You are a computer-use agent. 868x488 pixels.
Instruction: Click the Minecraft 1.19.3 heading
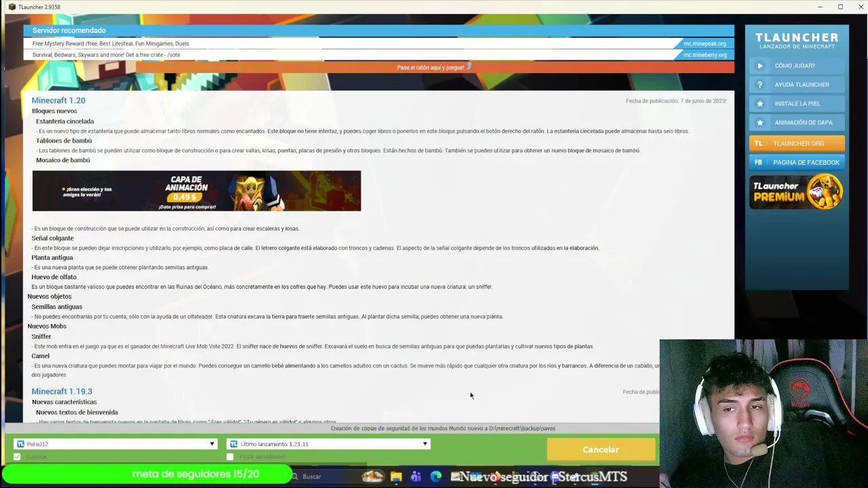pyautogui.click(x=62, y=391)
